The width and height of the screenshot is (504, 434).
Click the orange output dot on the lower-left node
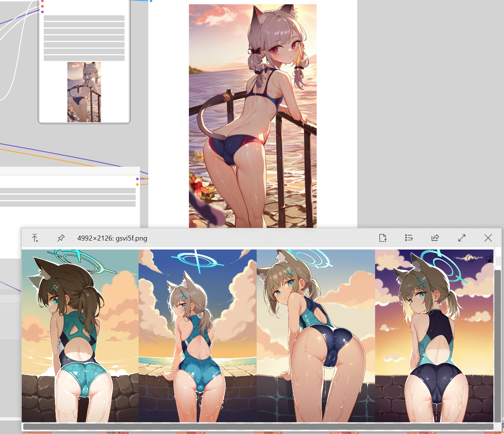tap(137, 184)
